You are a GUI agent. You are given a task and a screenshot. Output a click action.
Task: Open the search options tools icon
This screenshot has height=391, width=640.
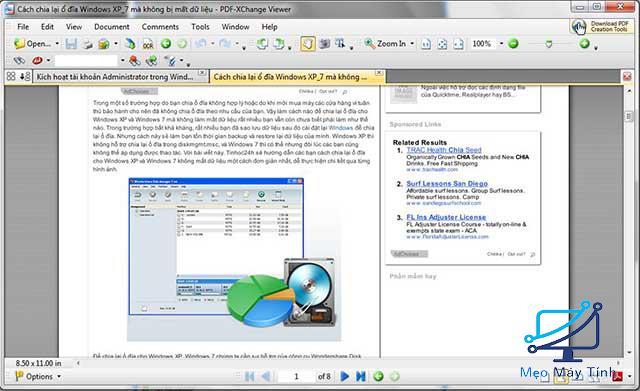pyautogui.click(x=170, y=61)
